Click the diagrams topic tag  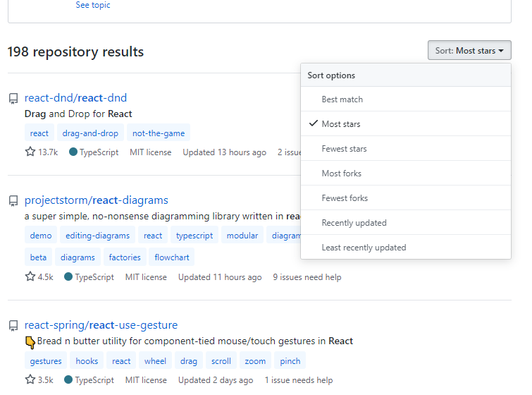[78, 257]
